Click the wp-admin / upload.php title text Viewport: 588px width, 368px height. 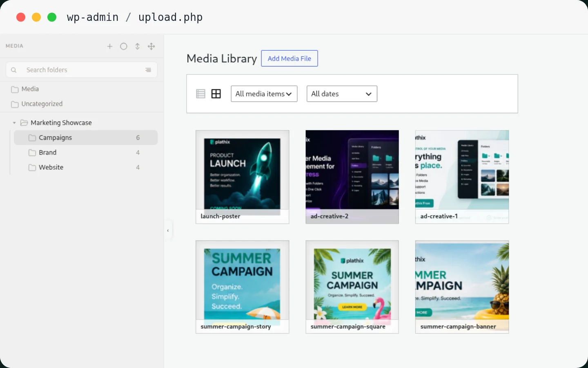135,17
